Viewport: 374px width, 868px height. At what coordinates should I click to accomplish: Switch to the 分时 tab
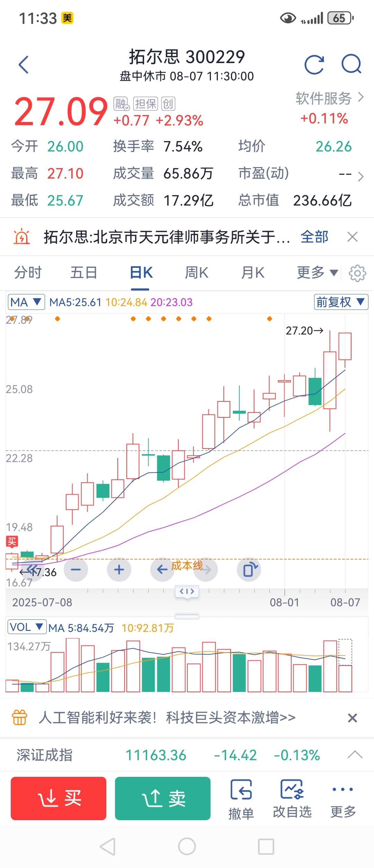coord(28,273)
